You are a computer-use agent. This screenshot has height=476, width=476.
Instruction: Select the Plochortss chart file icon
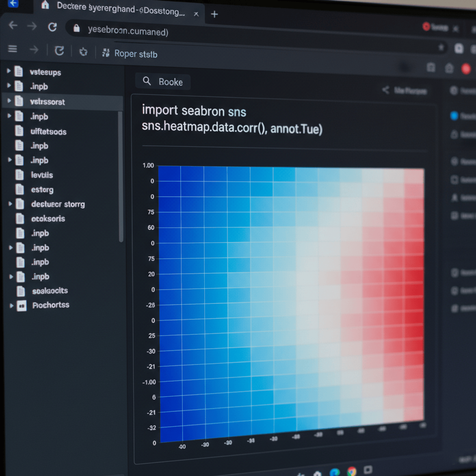coord(21,305)
